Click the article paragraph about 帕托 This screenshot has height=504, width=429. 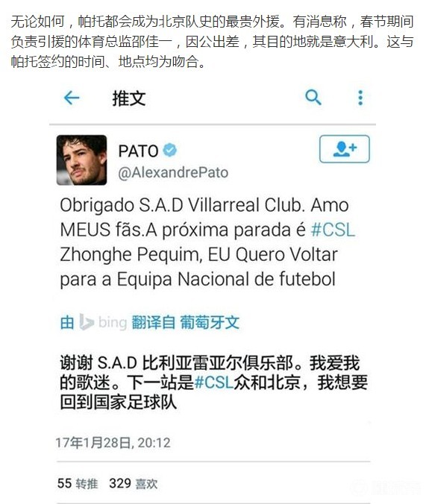[212, 42]
